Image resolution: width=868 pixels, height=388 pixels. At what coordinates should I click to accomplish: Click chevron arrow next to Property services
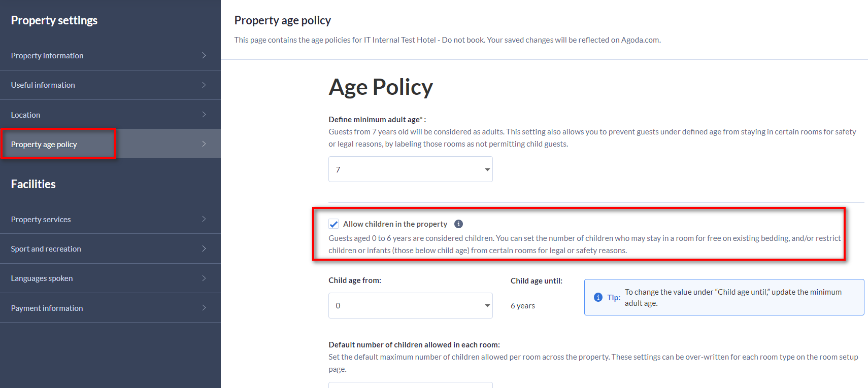(x=204, y=219)
